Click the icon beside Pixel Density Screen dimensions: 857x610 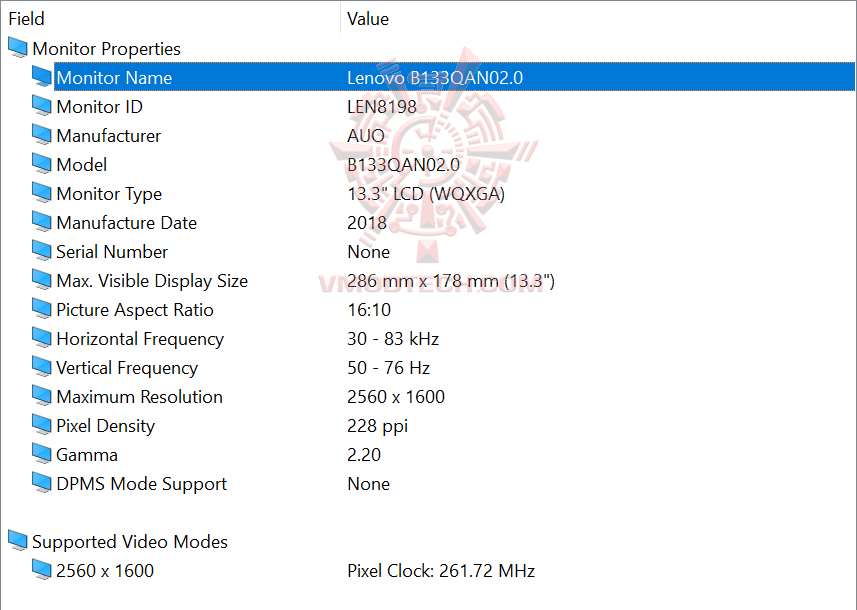(42, 425)
